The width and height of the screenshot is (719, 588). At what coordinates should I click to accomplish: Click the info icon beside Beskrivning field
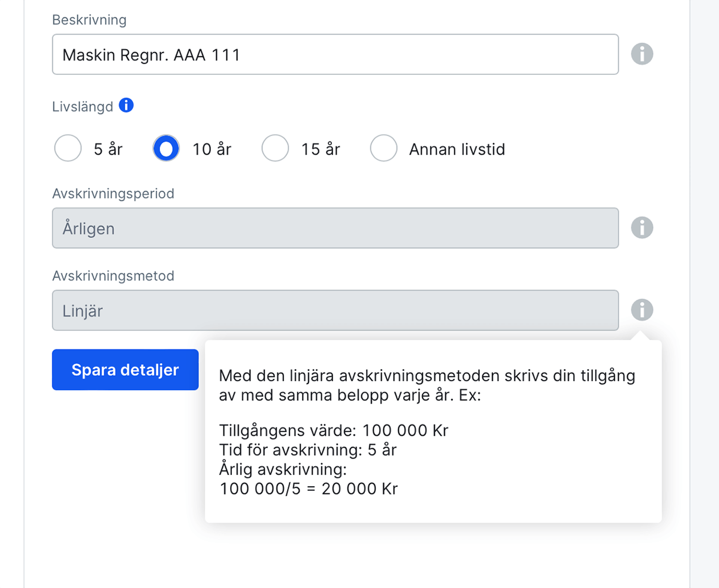tap(642, 54)
